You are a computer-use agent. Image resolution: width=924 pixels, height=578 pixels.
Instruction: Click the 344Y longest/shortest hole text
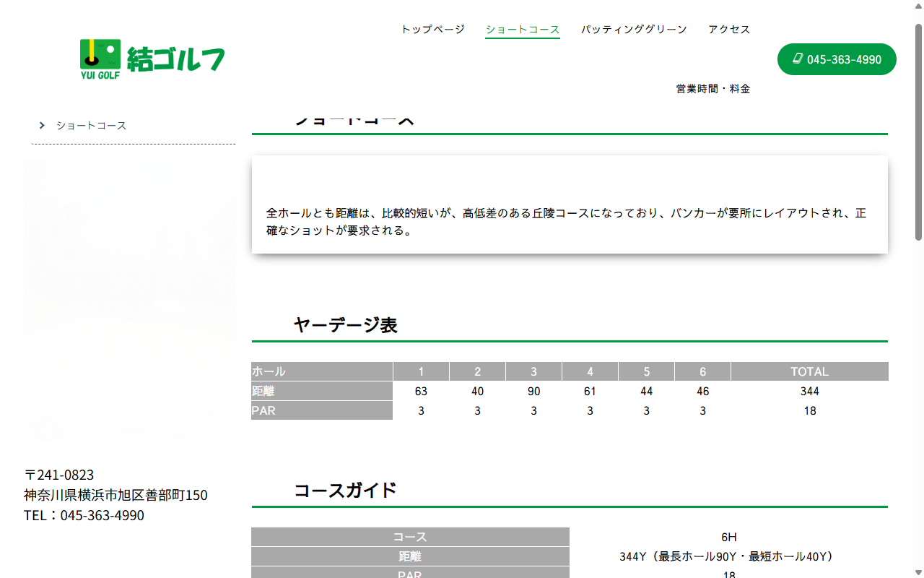click(729, 556)
